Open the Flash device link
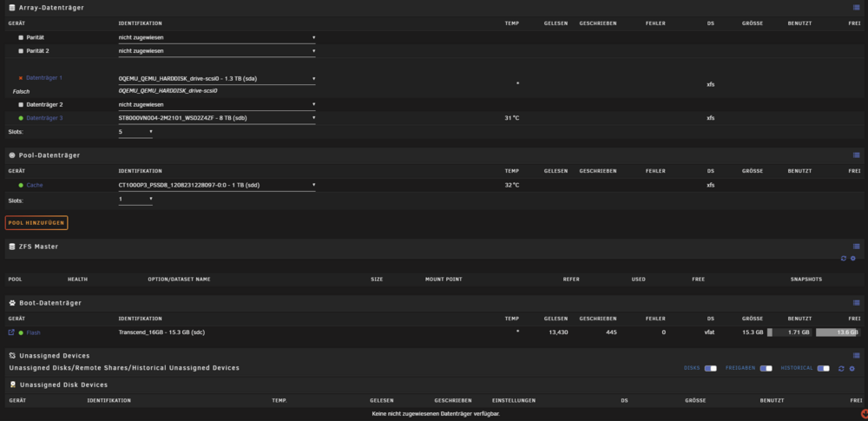868x421 pixels. [33, 333]
